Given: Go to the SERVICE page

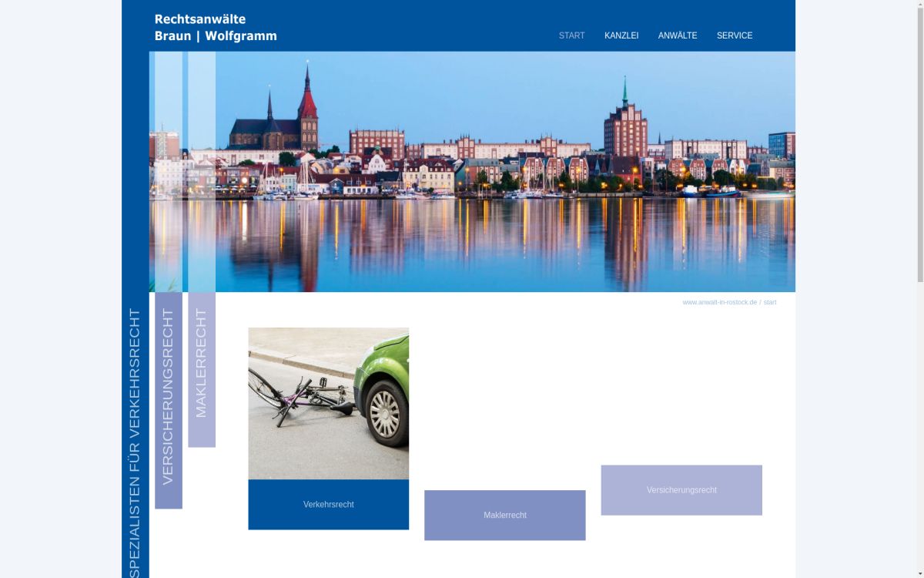Looking at the screenshot, I should pyautogui.click(x=735, y=35).
